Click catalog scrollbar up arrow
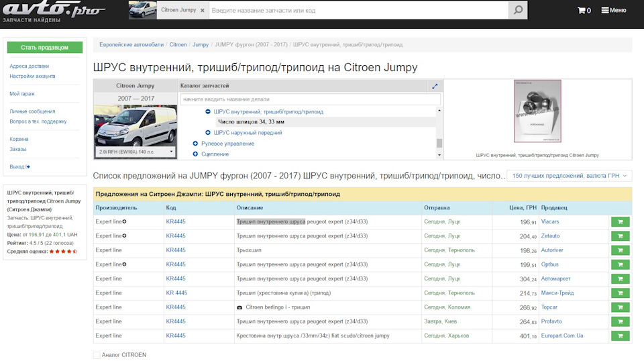 [x=439, y=111]
